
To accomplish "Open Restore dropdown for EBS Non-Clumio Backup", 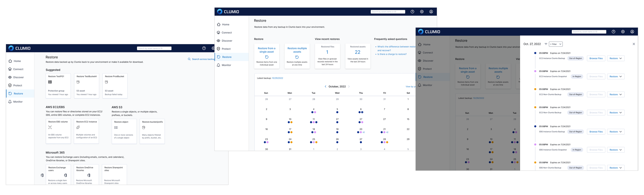I will pyautogui.click(x=616, y=168).
